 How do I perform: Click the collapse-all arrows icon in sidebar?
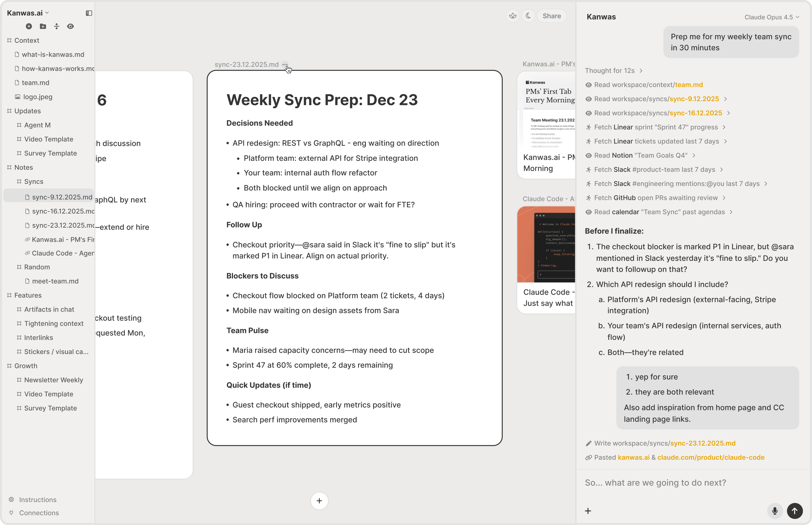point(57,26)
